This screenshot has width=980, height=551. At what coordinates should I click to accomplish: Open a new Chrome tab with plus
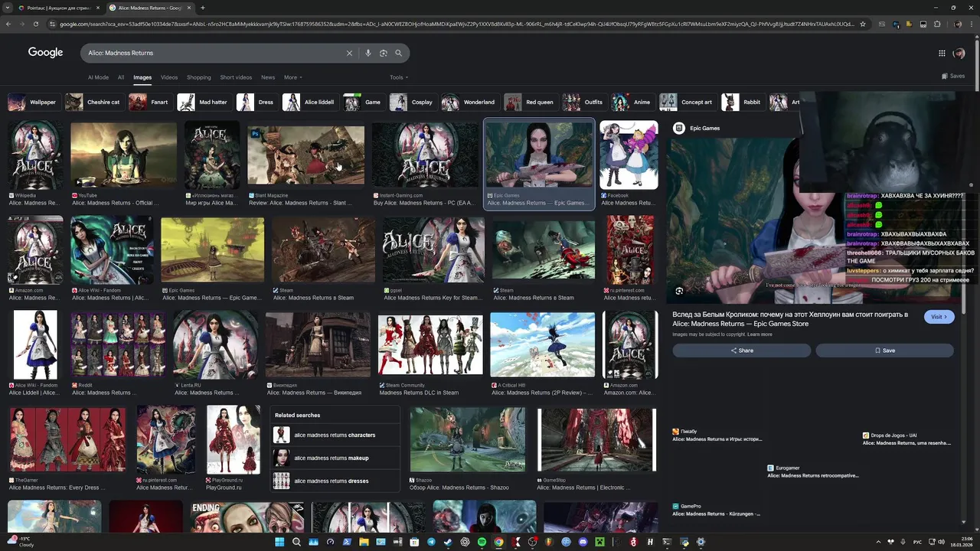(x=202, y=8)
